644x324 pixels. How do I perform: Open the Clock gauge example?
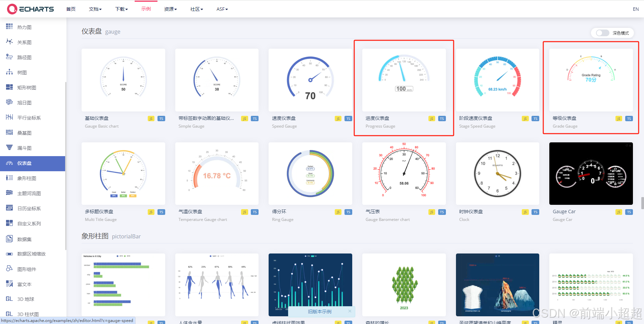click(497, 174)
